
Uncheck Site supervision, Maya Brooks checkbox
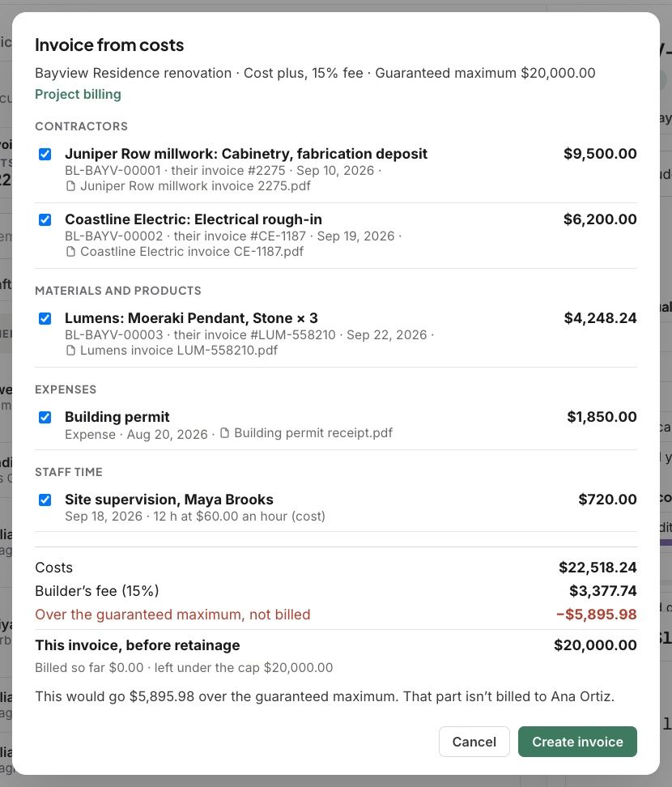tap(45, 500)
